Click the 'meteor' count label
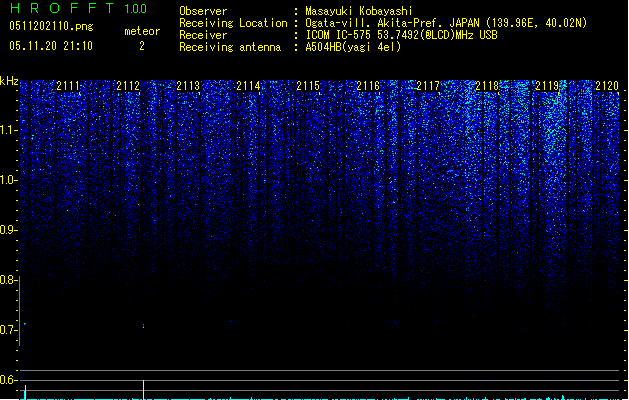Image resolution: width=629 pixels, height=400 pixels. (x=142, y=31)
